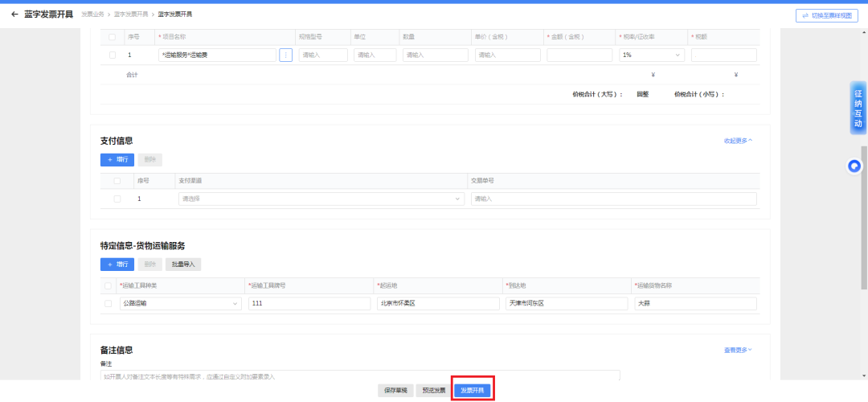Click the 运输工具牌号 field showing 111
The width and height of the screenshot is (868, 402).
309,303
